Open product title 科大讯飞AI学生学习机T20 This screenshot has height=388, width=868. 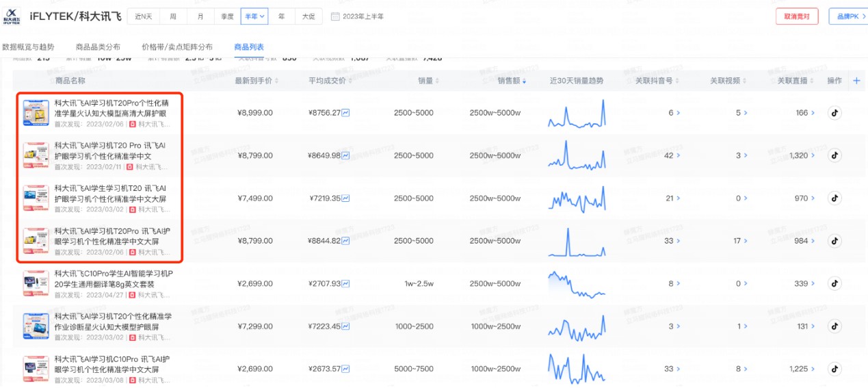(x=110, y=194)
